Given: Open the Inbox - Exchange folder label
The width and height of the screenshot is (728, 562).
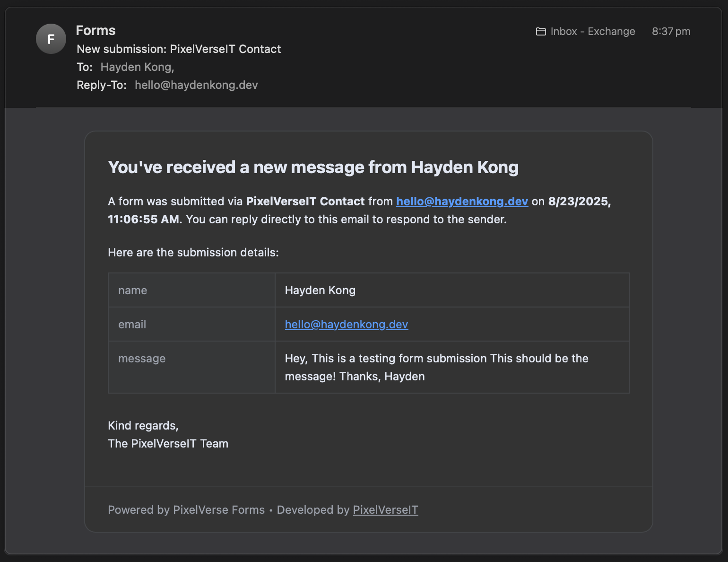Looking at the screenshot, I should (x=592, y=31).
